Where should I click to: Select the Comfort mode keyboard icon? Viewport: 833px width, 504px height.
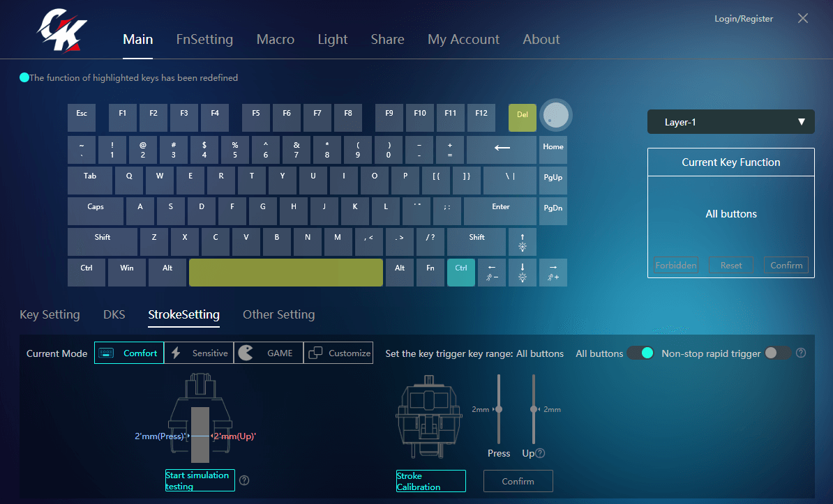[106, 353]
